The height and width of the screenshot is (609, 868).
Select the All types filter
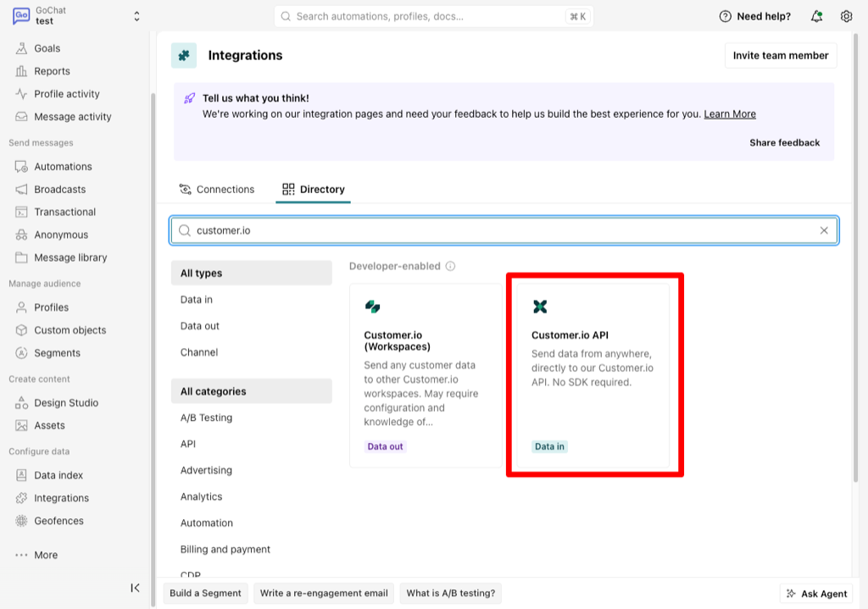(251, 274)
